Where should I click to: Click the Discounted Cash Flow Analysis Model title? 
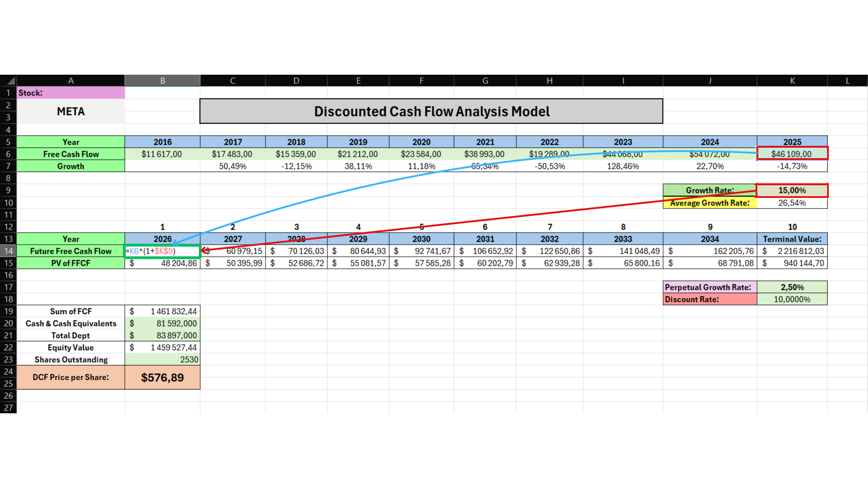pyautogui.click(x=431, y=111)
